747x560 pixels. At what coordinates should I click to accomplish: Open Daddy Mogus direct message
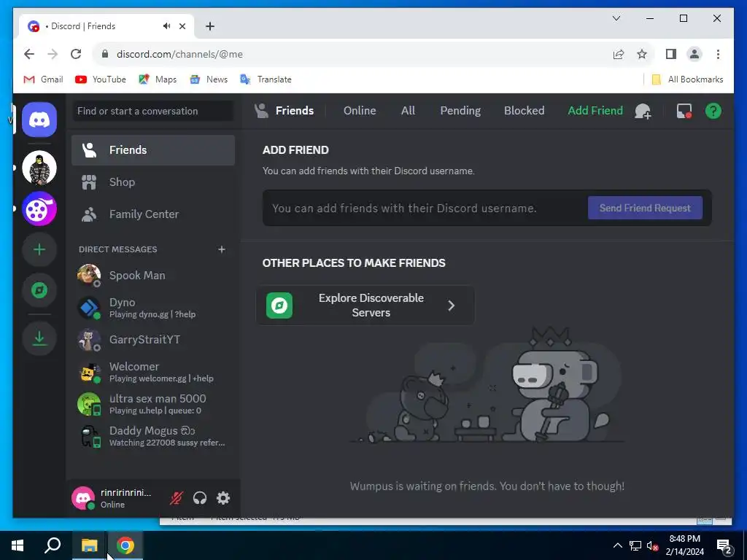(153, 436)
